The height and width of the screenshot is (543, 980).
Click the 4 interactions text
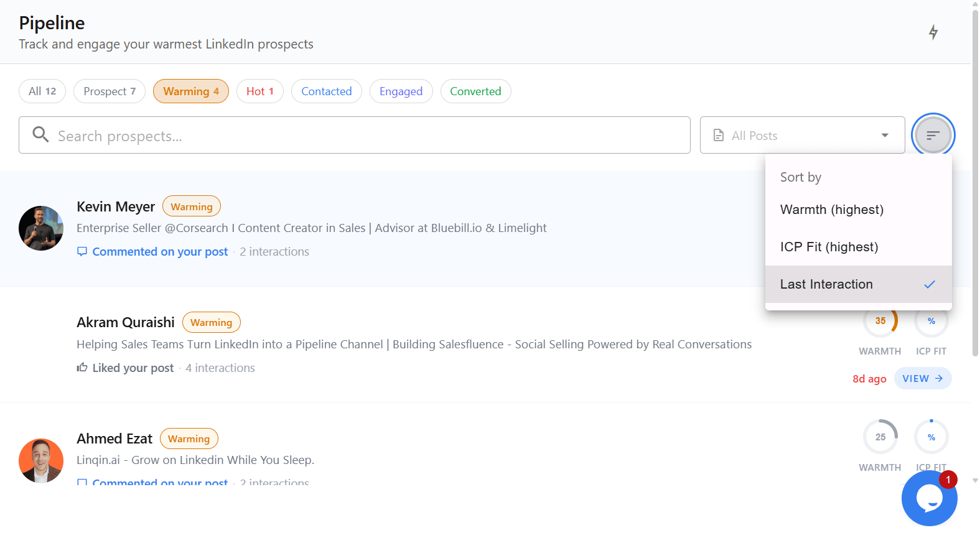pos(220,368)
